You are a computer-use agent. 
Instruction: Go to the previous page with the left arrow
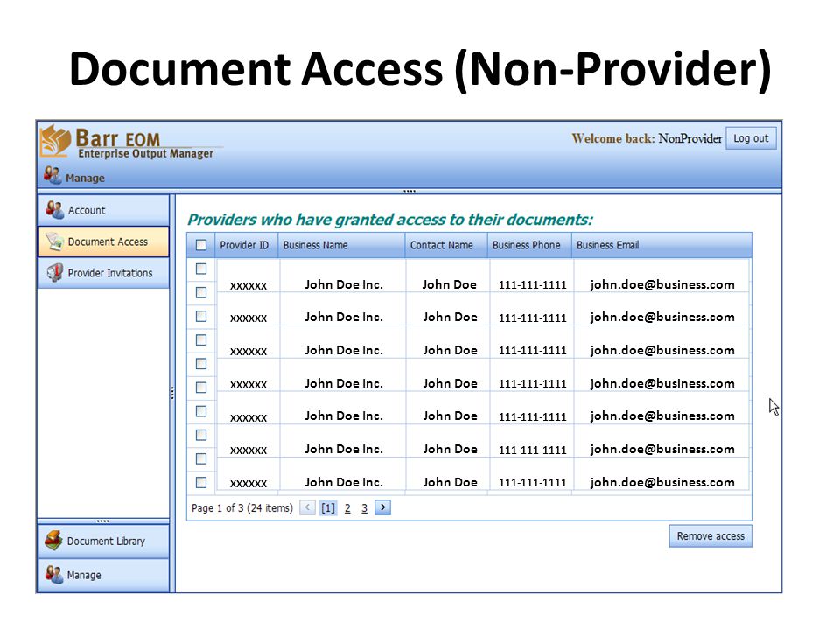[307, 507]
